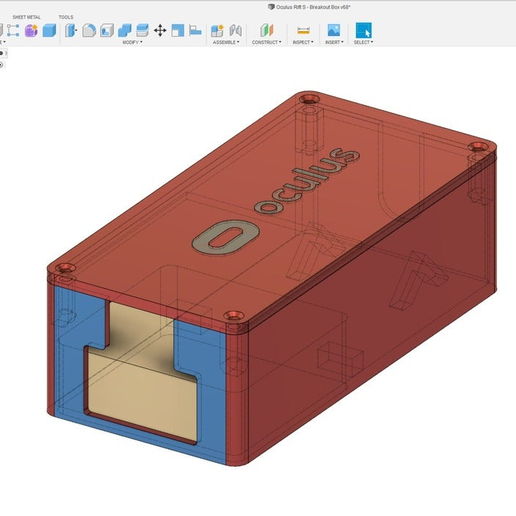This screenshot has width=516, height=516.
Task: Click the Joint tool icon
Action: pos(235,30)
